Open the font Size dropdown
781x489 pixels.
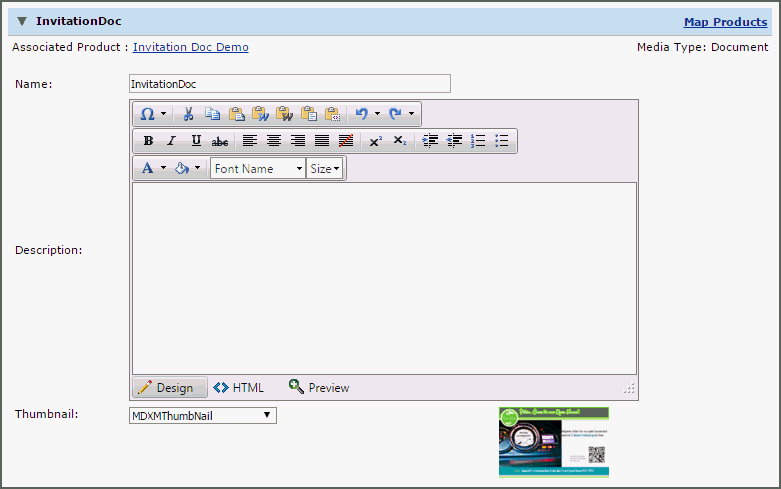(x=325, y=169)
